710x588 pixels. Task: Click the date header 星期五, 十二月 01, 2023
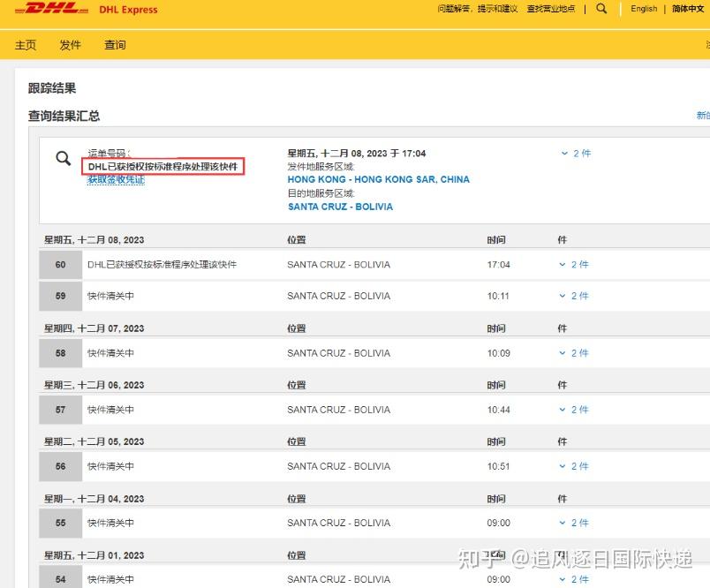click(x=94, y=555)
